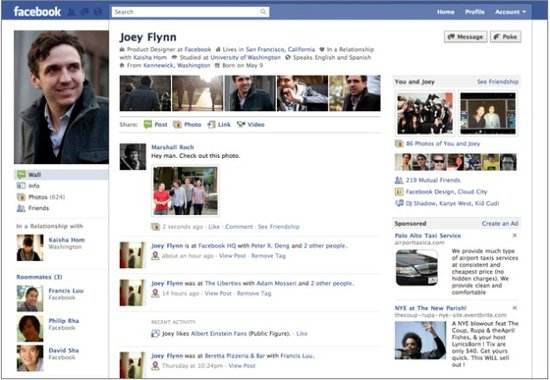Open 219 Mutual Friends link
The image size is (550, 380).
click(433, 180)
